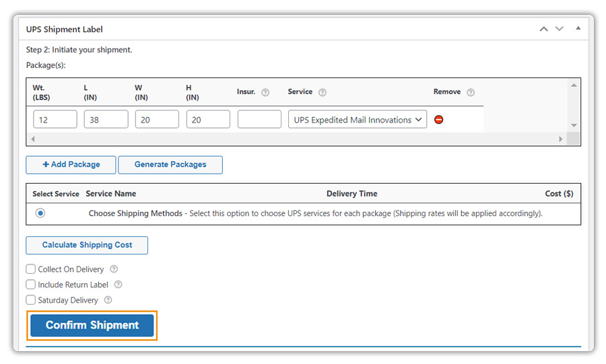This screenshot has height=364, width=606.
Task: Enable Saturday Delivery checkbox
Action: point(30,300)
